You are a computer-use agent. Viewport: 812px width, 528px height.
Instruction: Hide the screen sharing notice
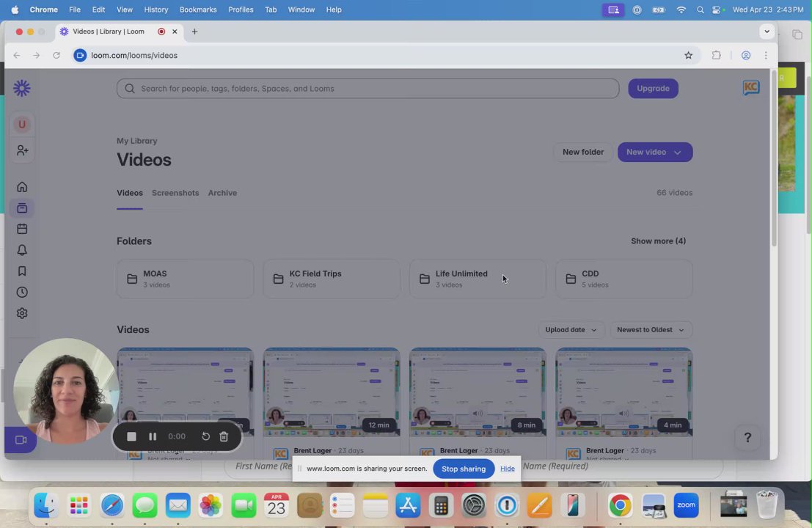click(508, 469)
